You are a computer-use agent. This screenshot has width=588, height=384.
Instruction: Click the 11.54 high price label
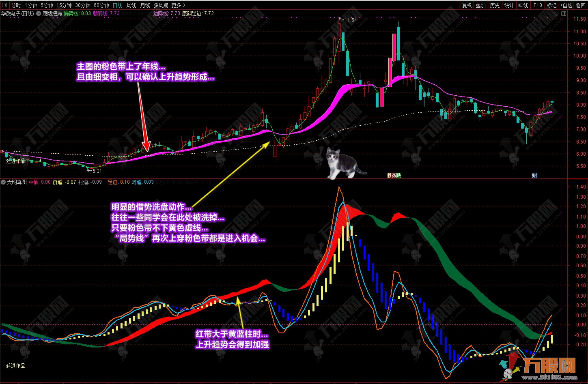(350, 20)
